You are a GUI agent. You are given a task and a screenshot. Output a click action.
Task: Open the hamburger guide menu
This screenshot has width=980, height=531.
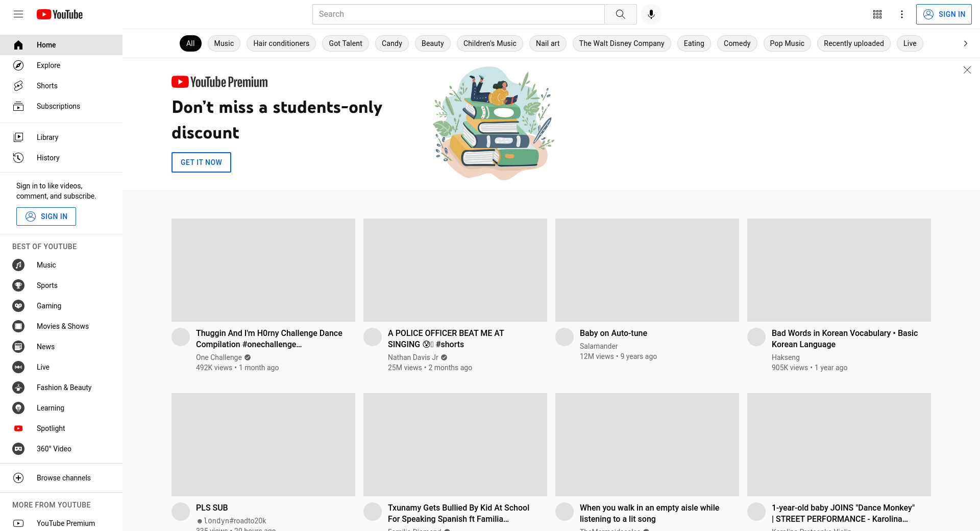[18, 14]
